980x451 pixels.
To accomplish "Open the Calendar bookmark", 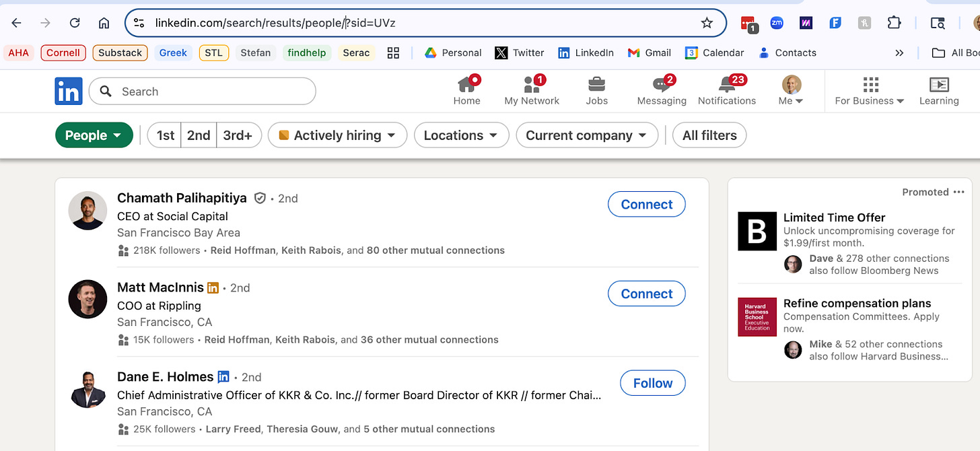I will coord(715,53).
